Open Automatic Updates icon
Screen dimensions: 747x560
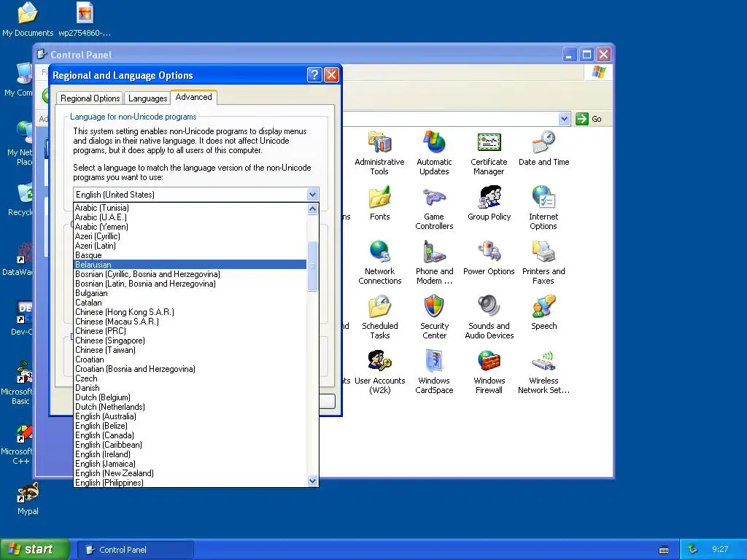(x=434, y=143)
